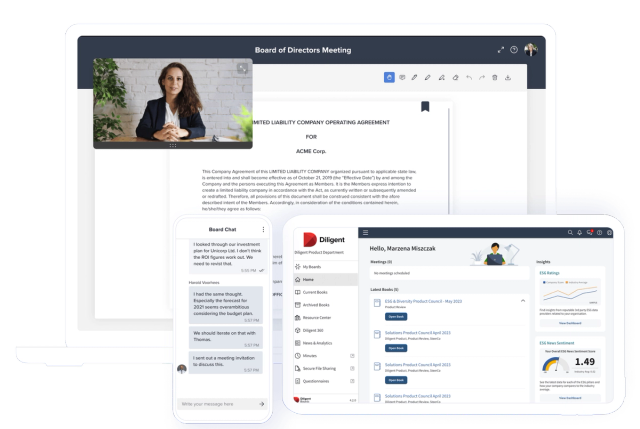The height and width of the screenshot is (429, 640).
Task: Send the chat message with arrow icon
Action: point(262,404)
